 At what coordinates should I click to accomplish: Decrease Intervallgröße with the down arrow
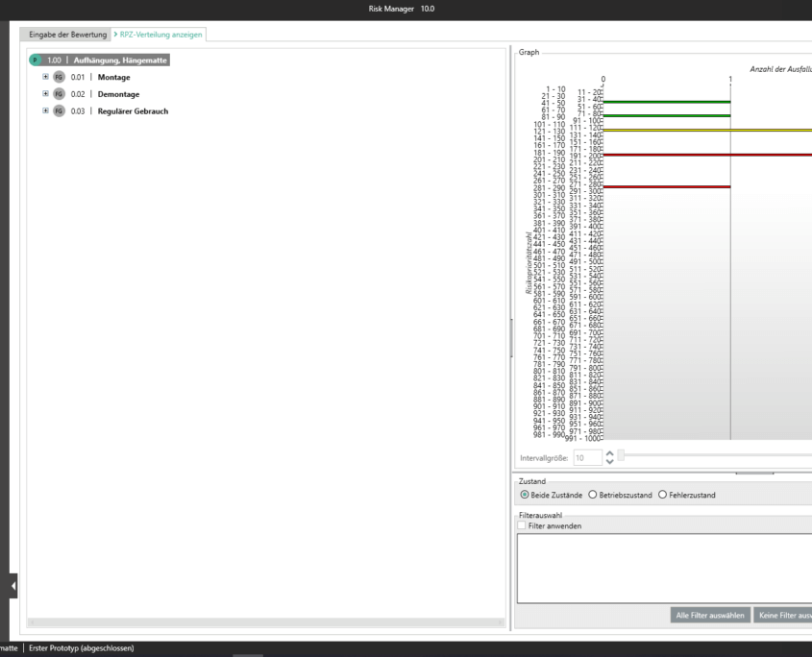608,462
